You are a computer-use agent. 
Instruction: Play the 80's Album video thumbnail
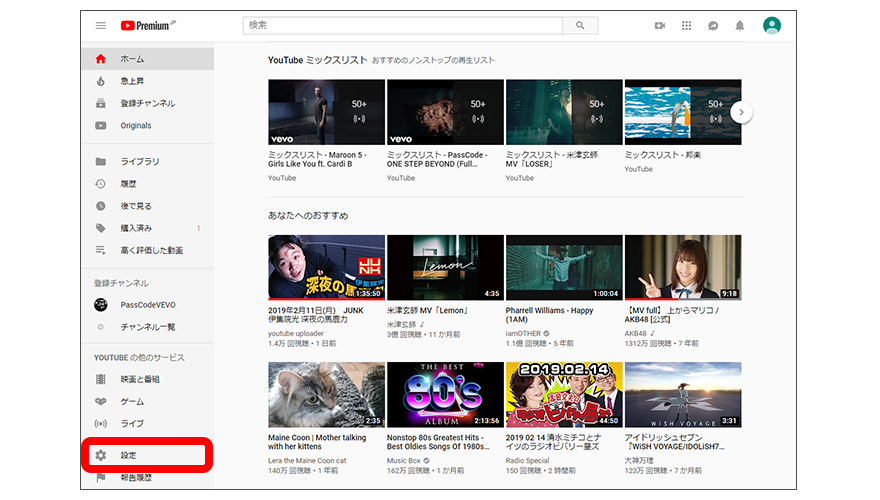(445, 395)
